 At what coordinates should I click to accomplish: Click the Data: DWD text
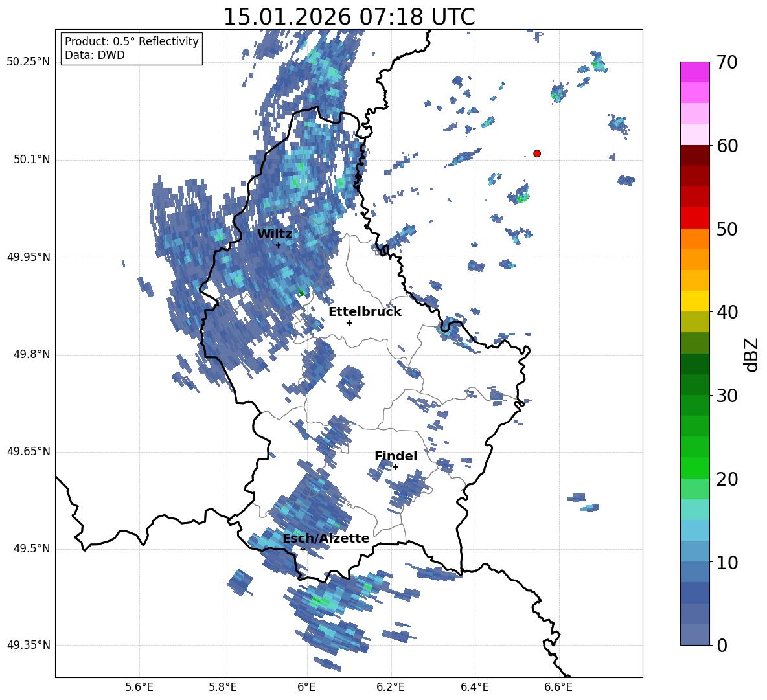95,55
